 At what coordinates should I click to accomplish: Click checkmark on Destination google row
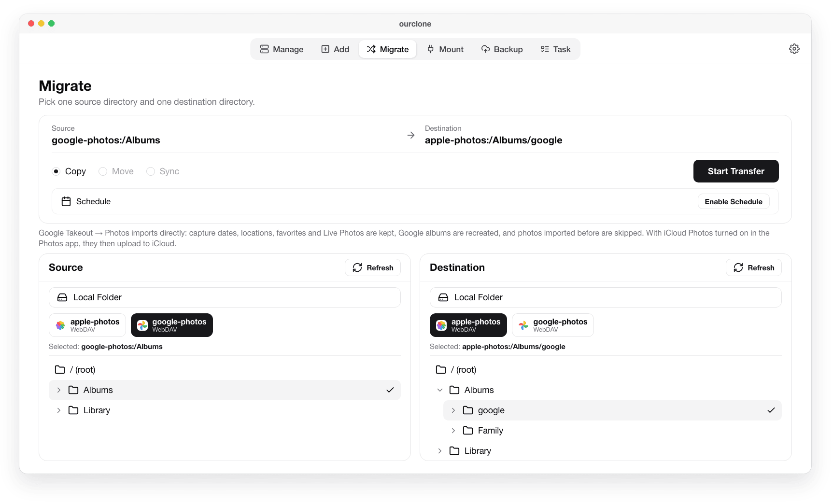point(771,410)
